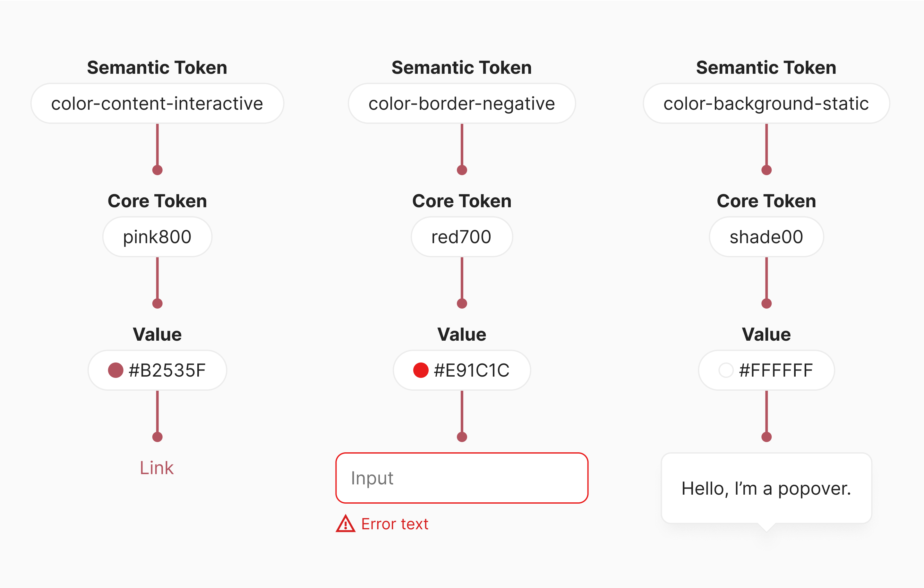Click the Error text label below input
This screenshot has height=588, width=924.
395,524
